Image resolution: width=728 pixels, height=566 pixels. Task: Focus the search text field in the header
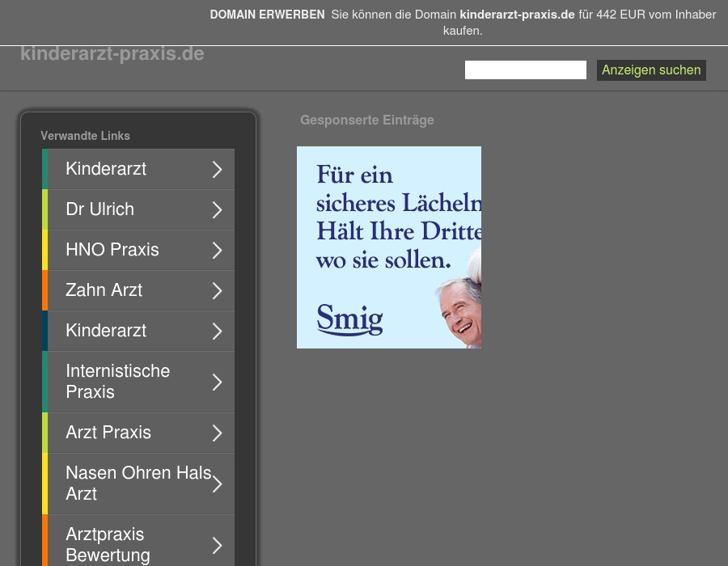coord(525,70)
